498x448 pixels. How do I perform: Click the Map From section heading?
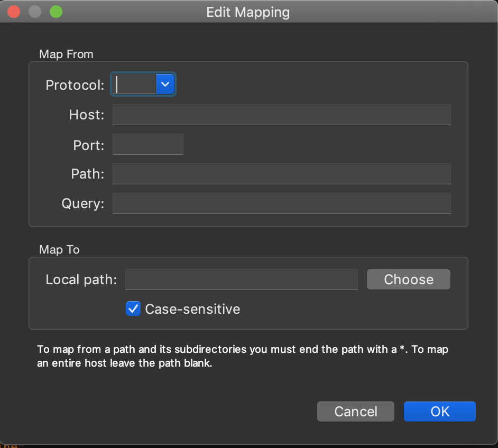(x=66, y=54)
